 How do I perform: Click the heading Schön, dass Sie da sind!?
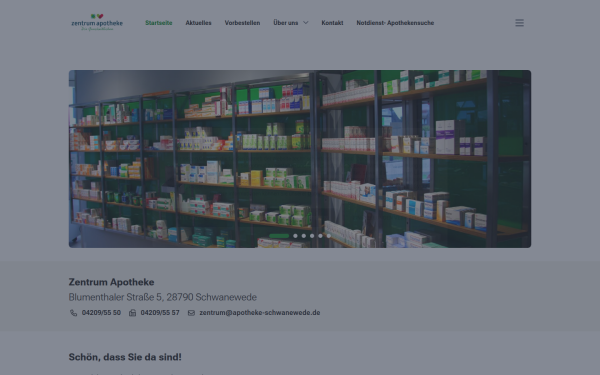(x=125, y=357)
